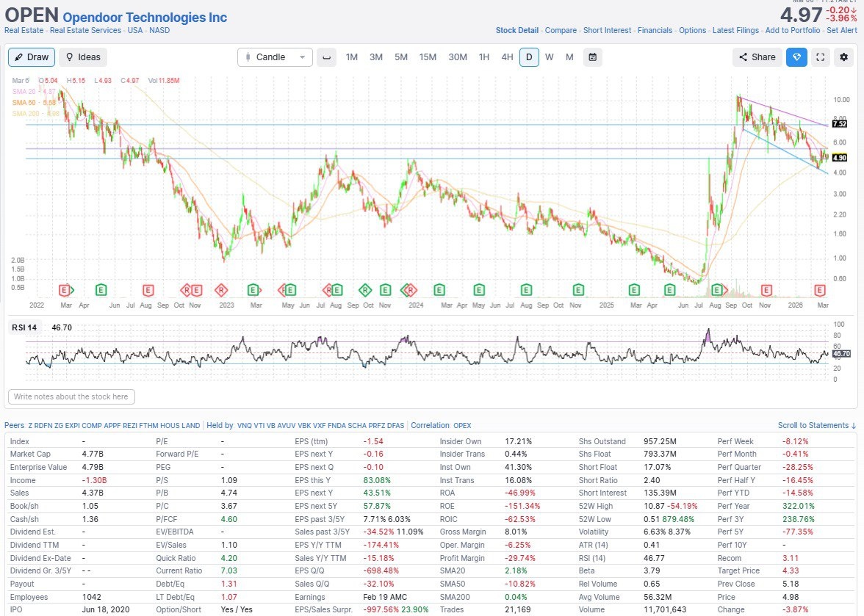Switch to 3M interval

376,57
